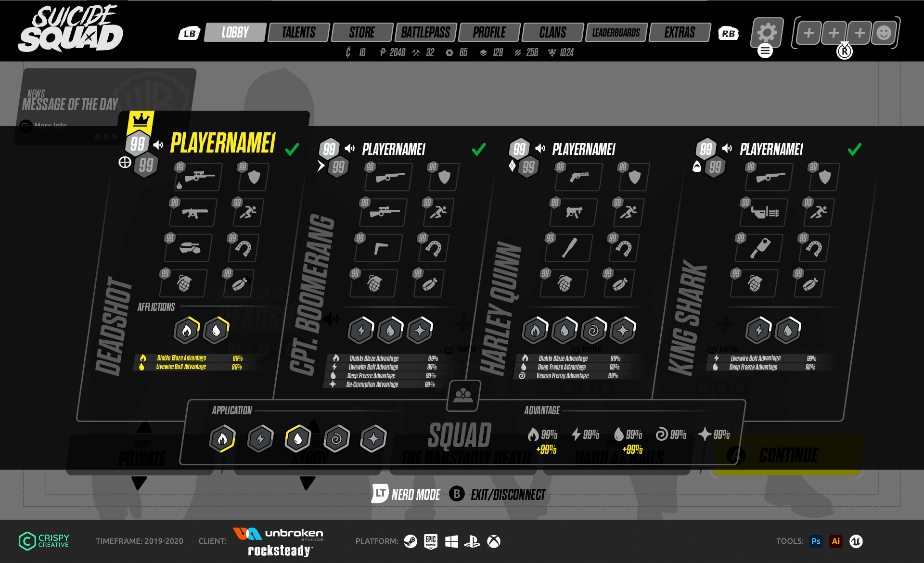Go to the Battlepass tab

[x=425, y=32]
